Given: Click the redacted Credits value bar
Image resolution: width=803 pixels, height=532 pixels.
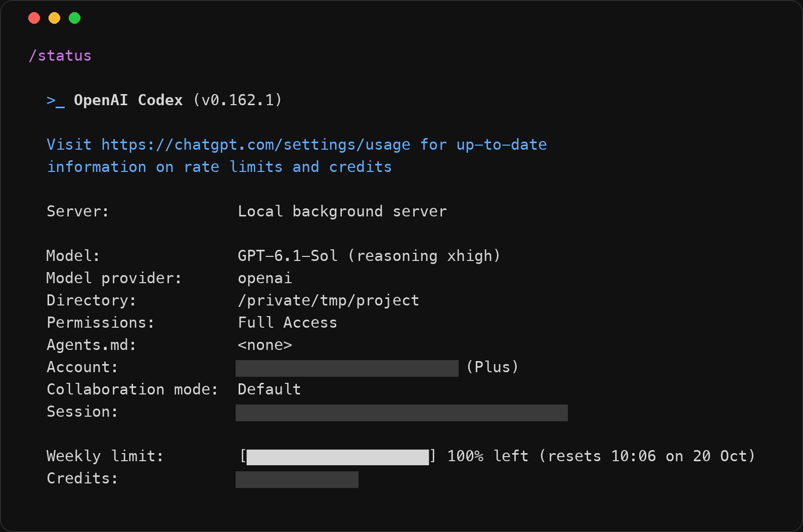Looking at the screenshot, I should point(297,479).
